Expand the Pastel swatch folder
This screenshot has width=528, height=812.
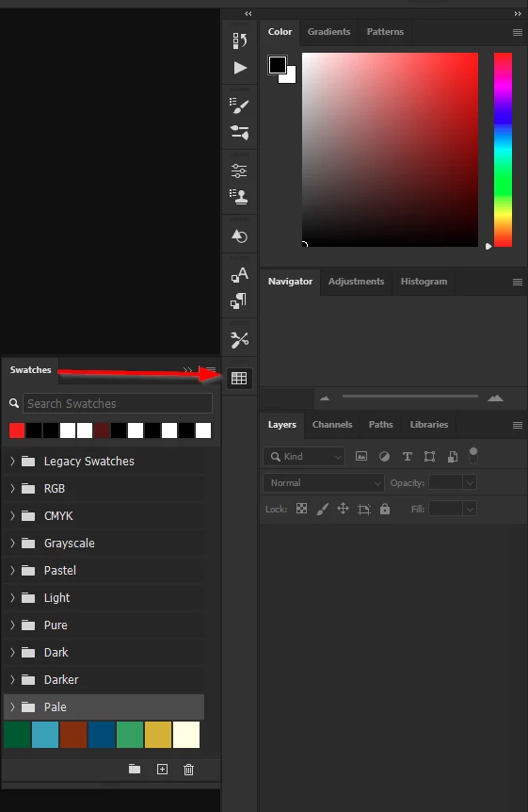[12, 570]
